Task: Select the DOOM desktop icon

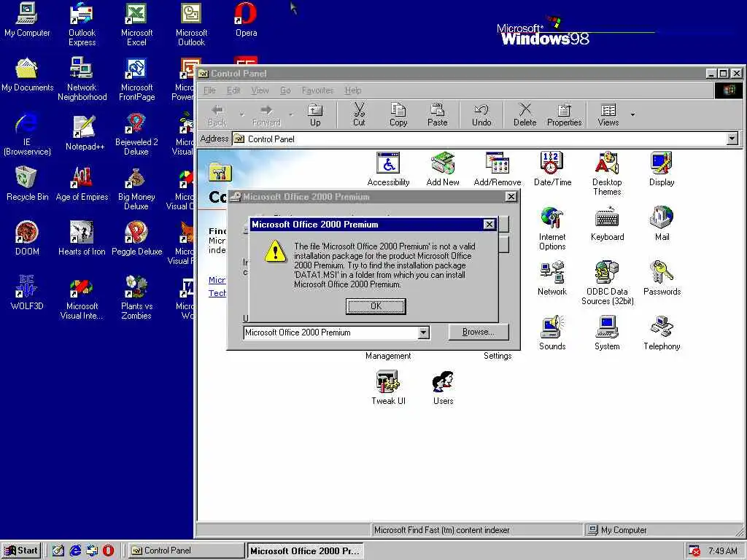Action: pos(27,238)
